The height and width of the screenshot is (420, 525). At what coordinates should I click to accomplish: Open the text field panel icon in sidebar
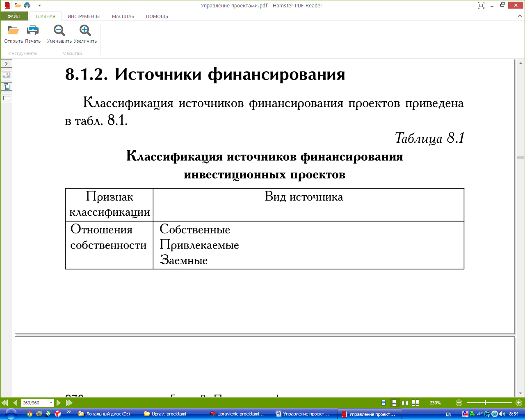pos(7,98)
